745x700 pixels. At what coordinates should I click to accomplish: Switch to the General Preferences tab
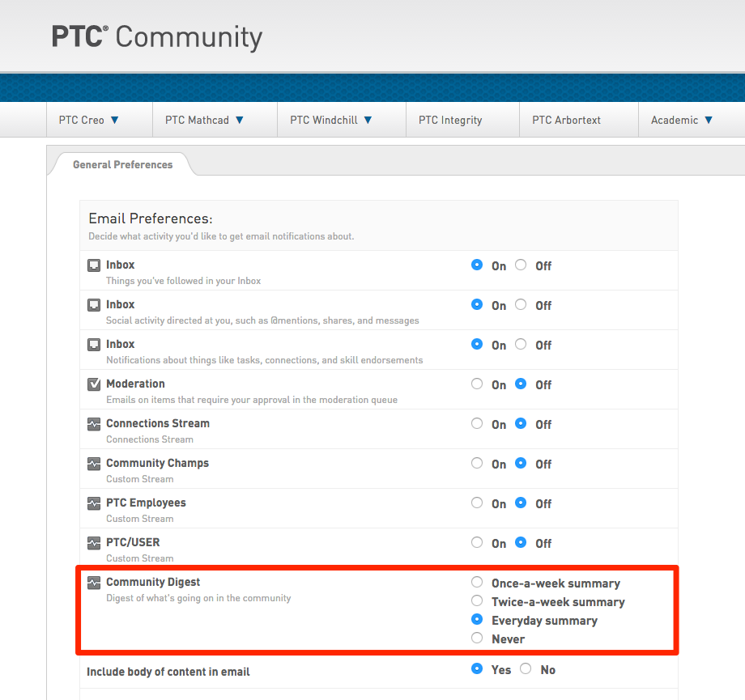(122, 165)
